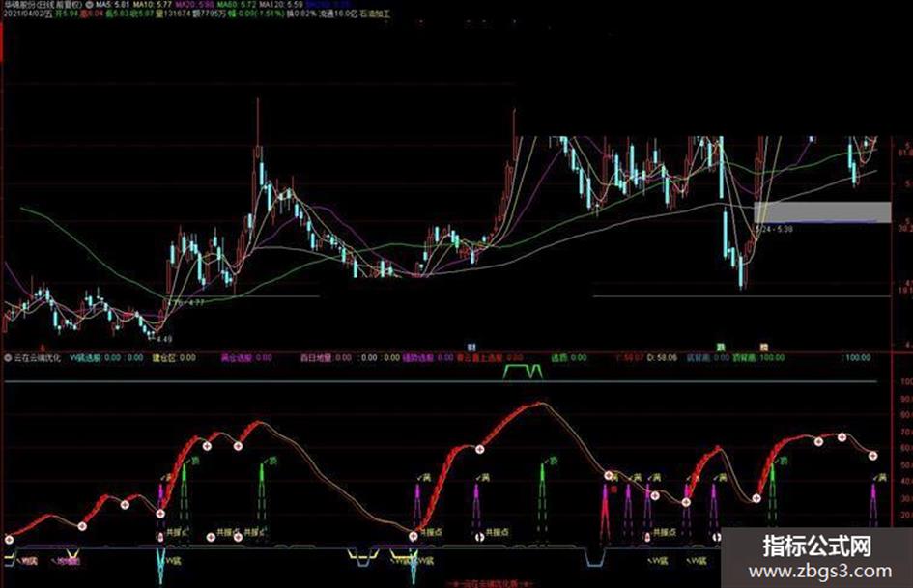
Task: Open the 云在云端优化 indicator name
Action: tap(38, 358)
